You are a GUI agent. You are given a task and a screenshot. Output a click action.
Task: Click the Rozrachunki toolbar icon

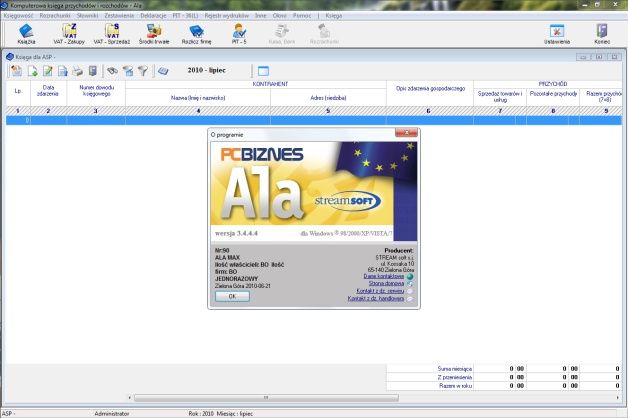coord(324,34)
